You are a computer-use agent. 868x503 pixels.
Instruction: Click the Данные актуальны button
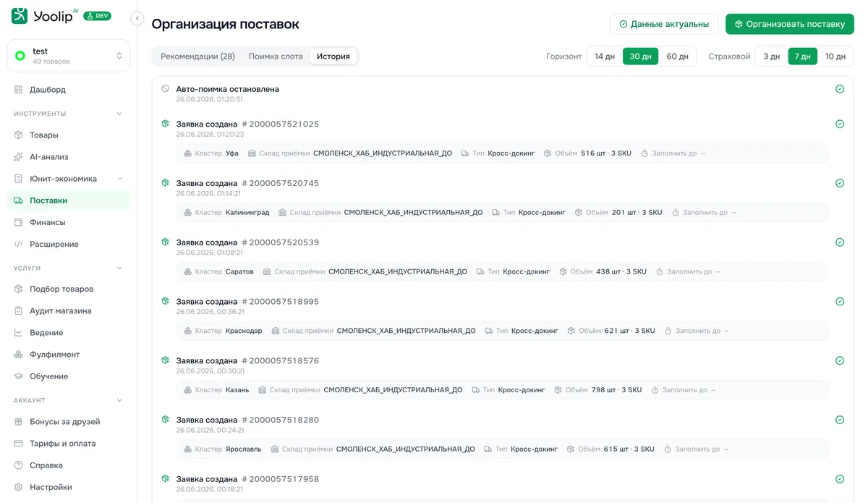(664, 24)
